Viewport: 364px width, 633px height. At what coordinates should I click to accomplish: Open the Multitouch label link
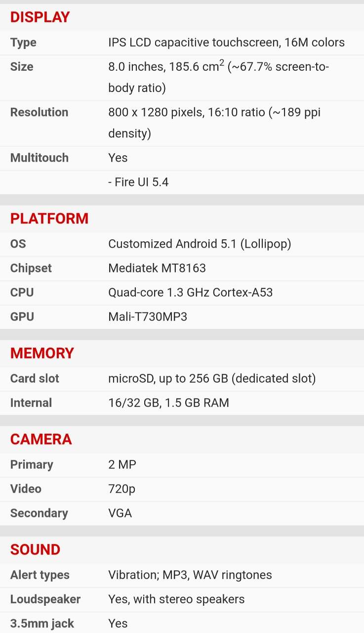pyautogui.click(x=39, y=158)
